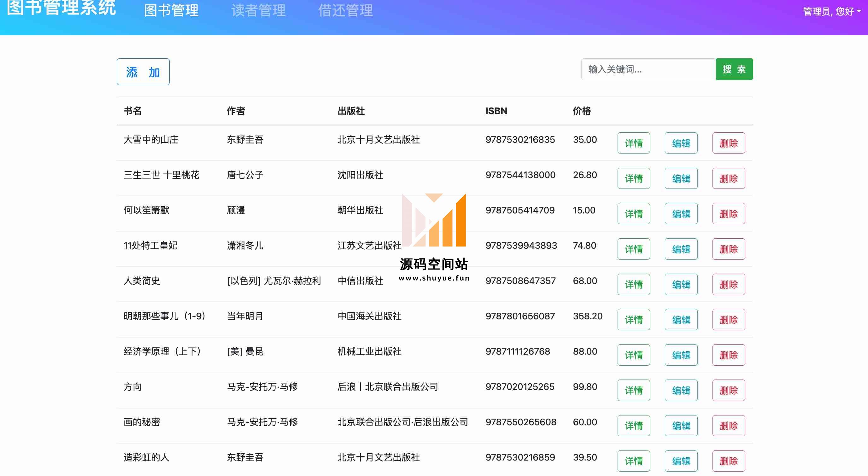868x476 pixels.
Task: Select the price cell 60.00
Action: pos(585,422)
